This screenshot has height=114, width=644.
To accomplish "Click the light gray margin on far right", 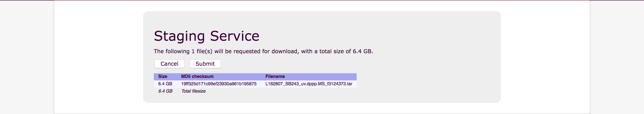I will 617,57.
